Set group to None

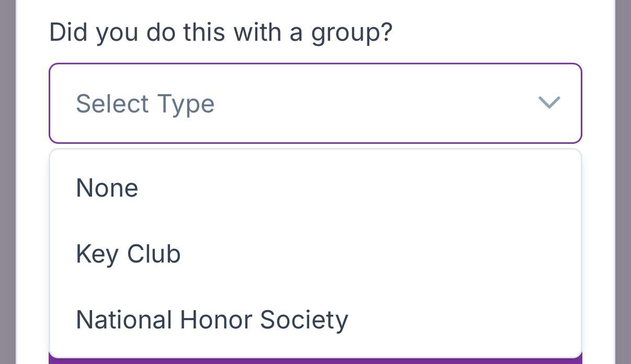click(107, 188)
